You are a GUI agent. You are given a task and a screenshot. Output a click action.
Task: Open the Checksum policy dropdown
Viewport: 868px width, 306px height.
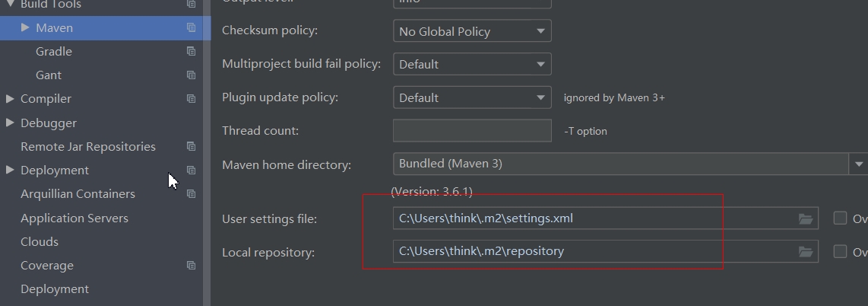[x=472, y=31]
